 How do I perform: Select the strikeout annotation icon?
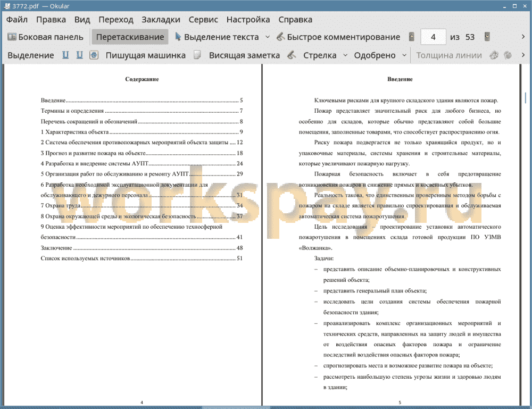94,55
